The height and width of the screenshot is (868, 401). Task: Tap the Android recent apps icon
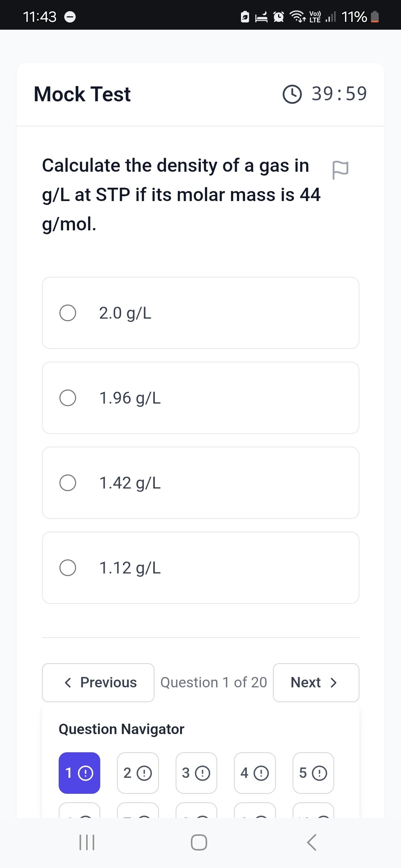pos(87,842)
